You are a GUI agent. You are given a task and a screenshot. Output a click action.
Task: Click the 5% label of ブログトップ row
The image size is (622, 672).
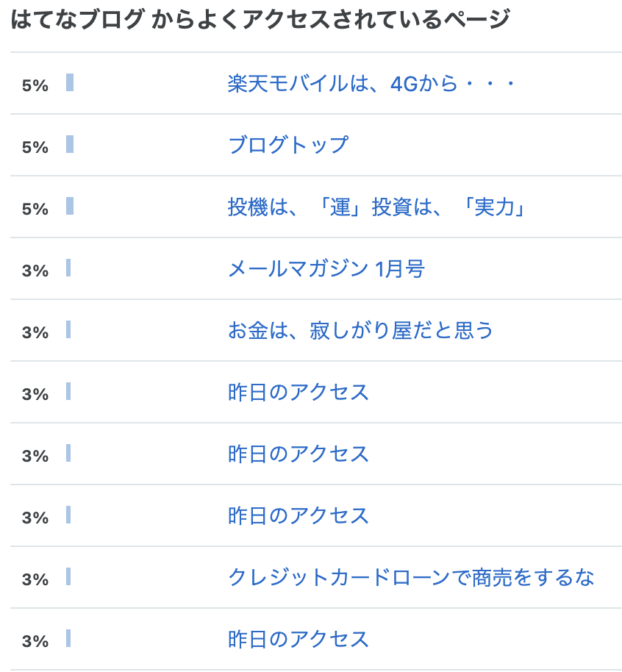[35, 147]
